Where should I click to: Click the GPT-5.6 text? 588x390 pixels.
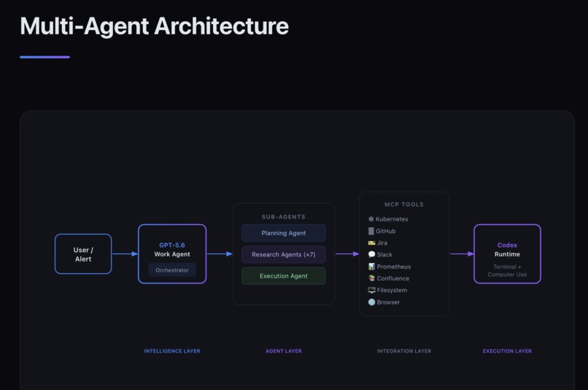coord(172,245)
